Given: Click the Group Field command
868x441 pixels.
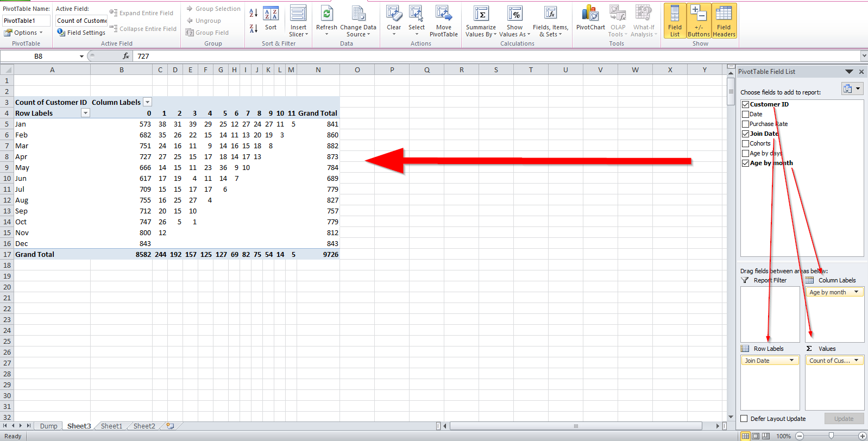Looking at the screenshot, I should pyautogui.click(x=207, y=33).
